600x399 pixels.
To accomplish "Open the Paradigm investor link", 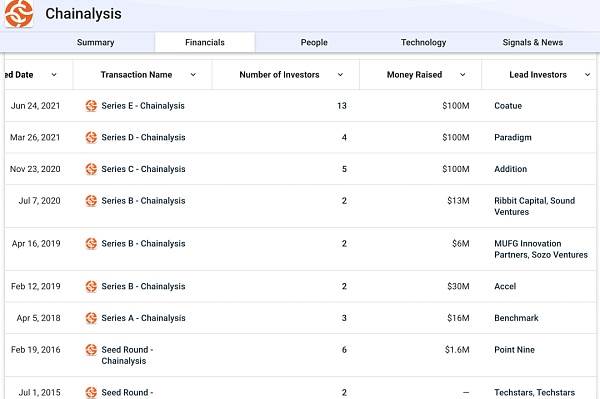I will pyautogui.click(x=513, y=137).
